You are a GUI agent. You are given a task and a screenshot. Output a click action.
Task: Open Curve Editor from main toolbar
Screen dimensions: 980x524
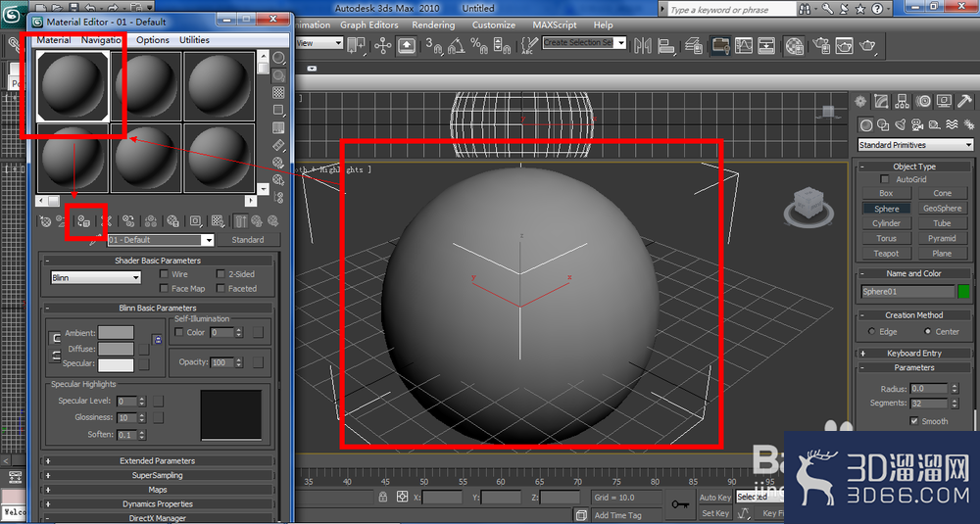click(744, 46)
